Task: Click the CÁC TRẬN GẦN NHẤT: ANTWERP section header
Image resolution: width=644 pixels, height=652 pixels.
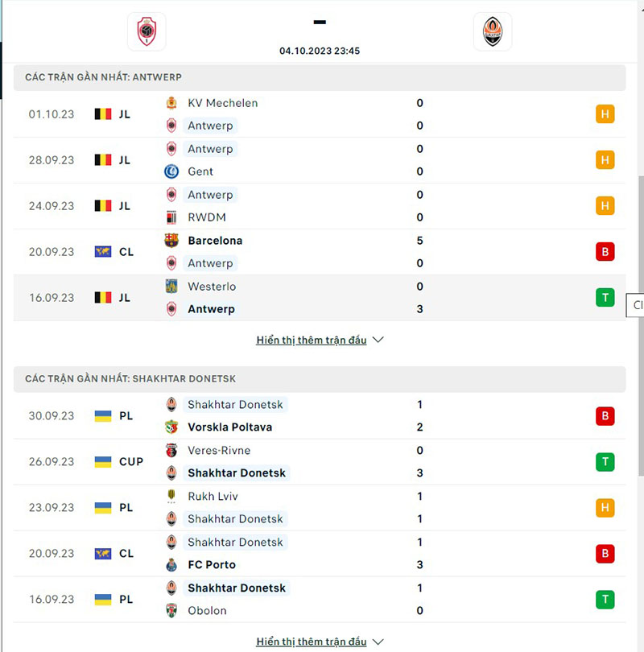Action: [110, 77]
